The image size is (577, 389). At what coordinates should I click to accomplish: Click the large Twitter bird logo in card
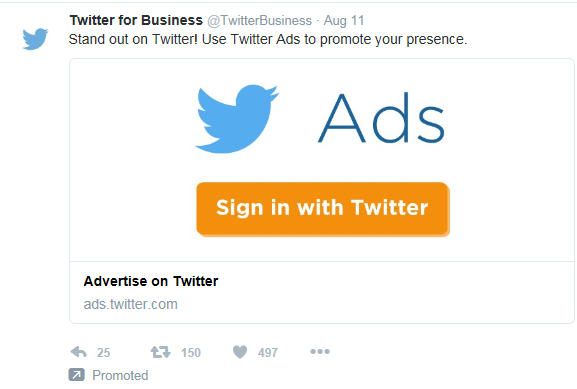click(x=237, y=119)
